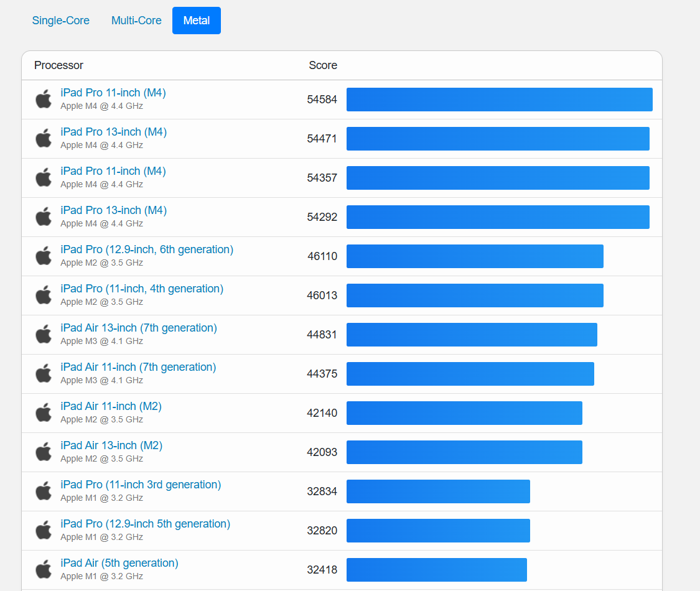Click the 32834 score value
Screen dimensions: 700x591
(322, 491)
